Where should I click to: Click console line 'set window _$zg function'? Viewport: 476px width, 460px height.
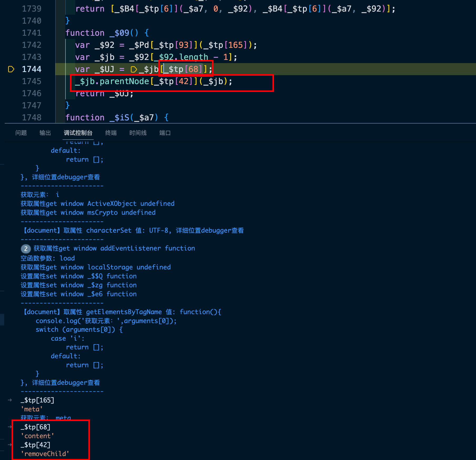tap(79, 285)
